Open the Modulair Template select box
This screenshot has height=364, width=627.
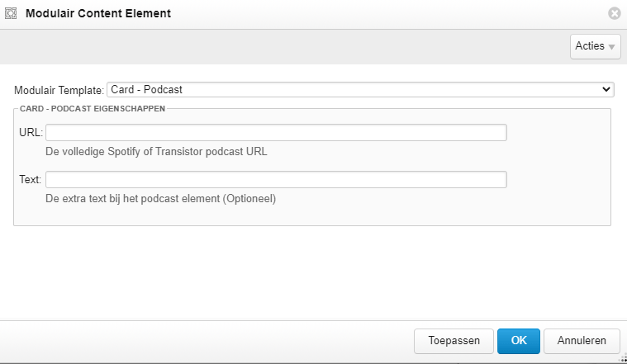tap(360, 89)
